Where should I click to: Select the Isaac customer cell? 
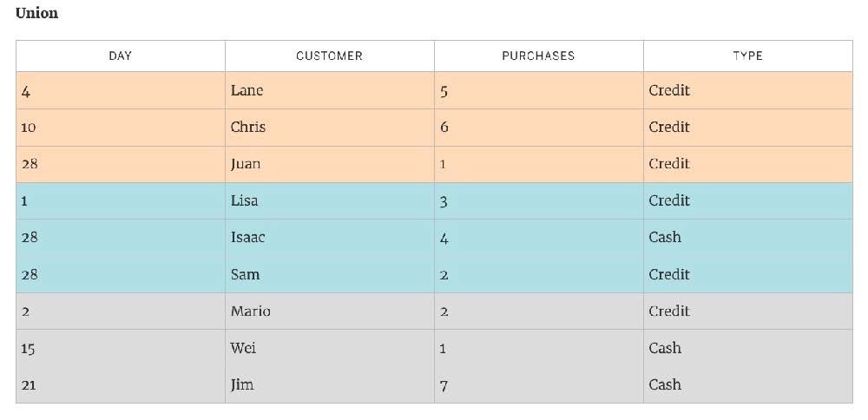pos(329,238)
